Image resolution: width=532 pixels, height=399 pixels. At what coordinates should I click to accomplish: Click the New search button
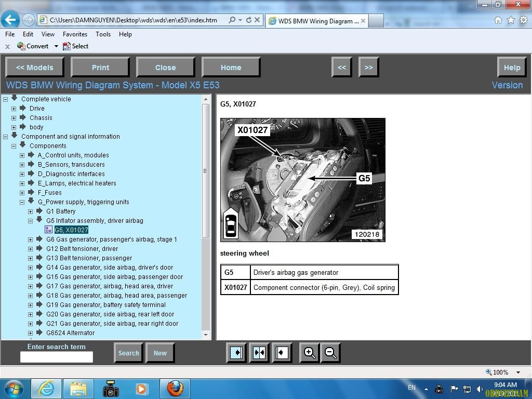click(160, 353)
